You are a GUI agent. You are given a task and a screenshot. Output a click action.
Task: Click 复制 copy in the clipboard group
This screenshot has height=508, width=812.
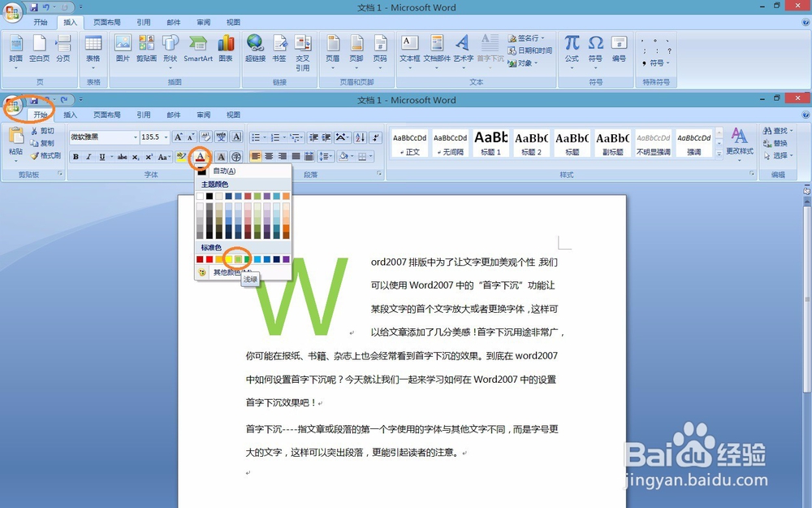pos(42,143)
